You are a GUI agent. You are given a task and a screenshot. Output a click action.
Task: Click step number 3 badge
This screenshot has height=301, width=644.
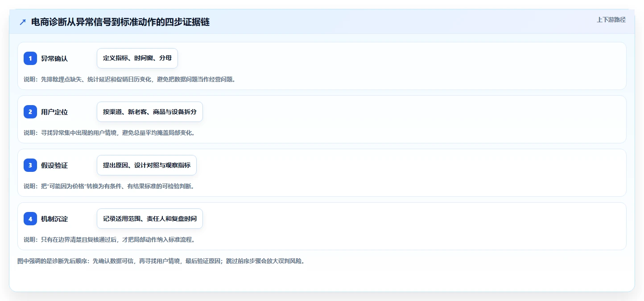coord(30,165)
